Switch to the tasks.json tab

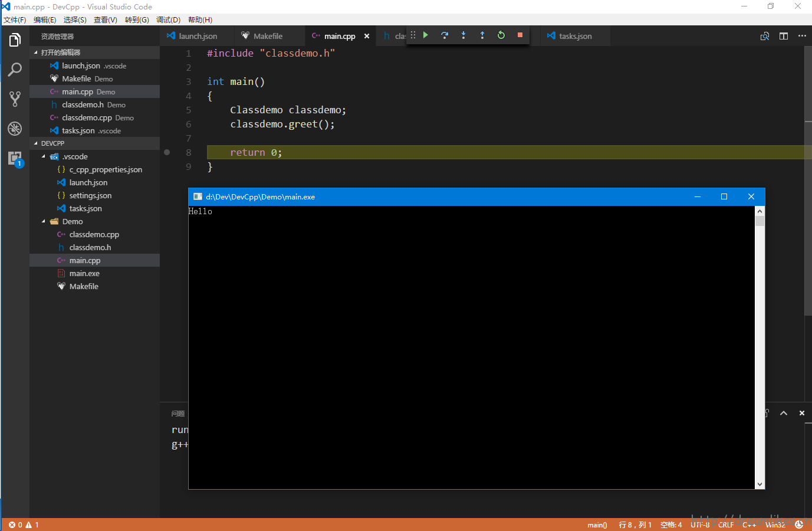(575, 36)
